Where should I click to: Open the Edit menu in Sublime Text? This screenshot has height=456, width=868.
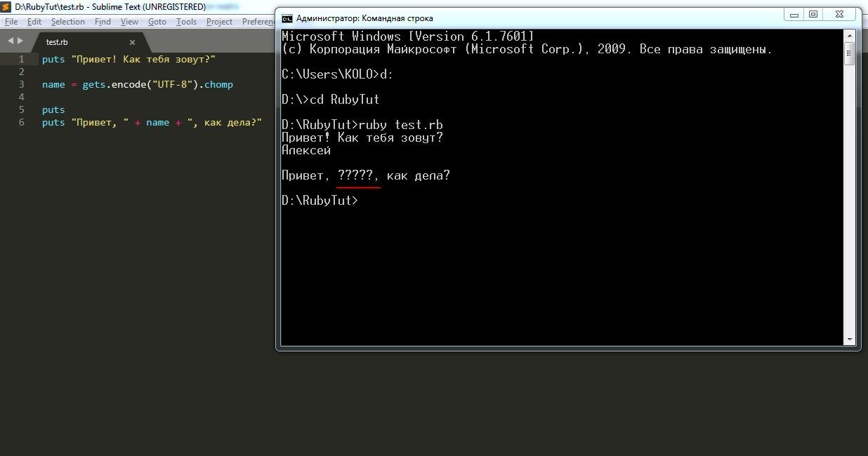[34, 22]
